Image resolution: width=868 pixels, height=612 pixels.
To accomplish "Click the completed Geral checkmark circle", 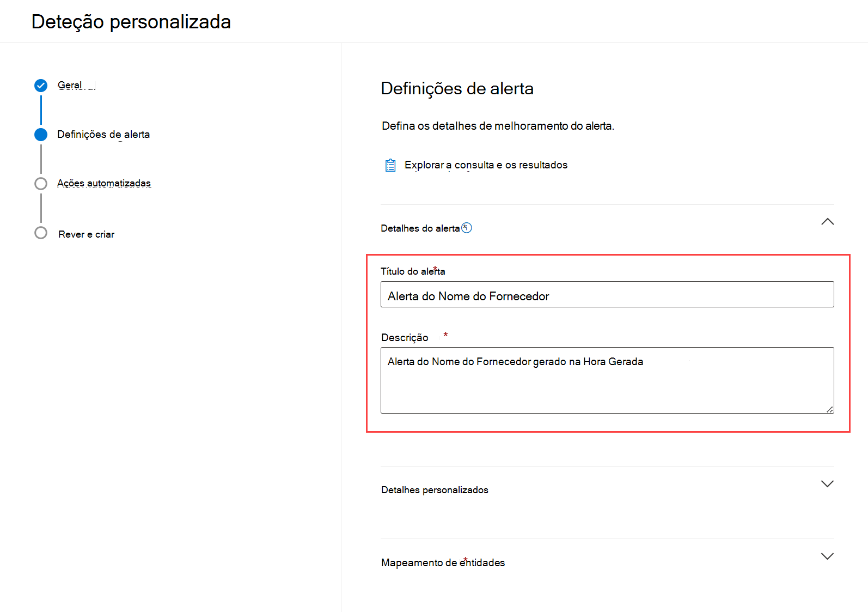I will coord(41,86).
